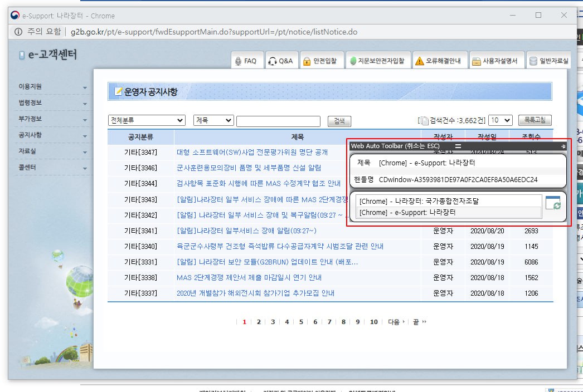
Task: Open notice 육군군수사령부 건조형 즉석밥류 다수공급자계약
Action: pos(280,247)
